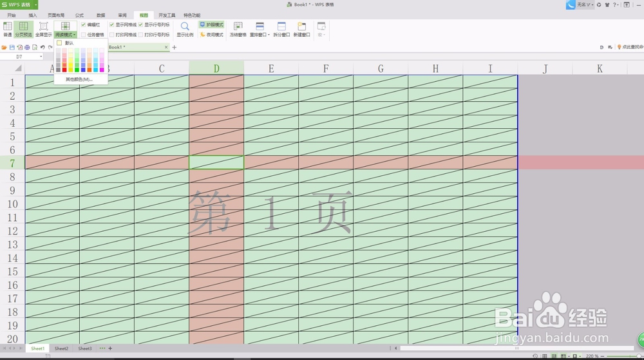Click the round update icon in title bar
This screenshot has width=644, height=360.
(599, 5)
